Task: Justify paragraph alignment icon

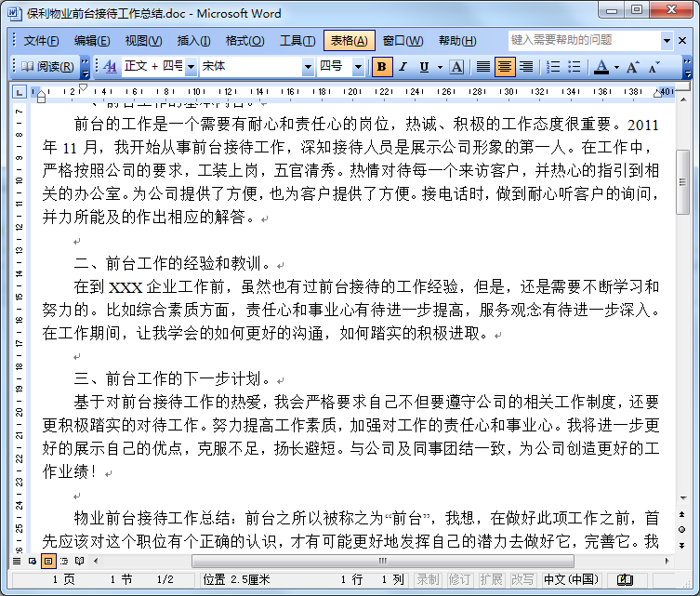Action: pyautogui.click(x=483, y=67)
